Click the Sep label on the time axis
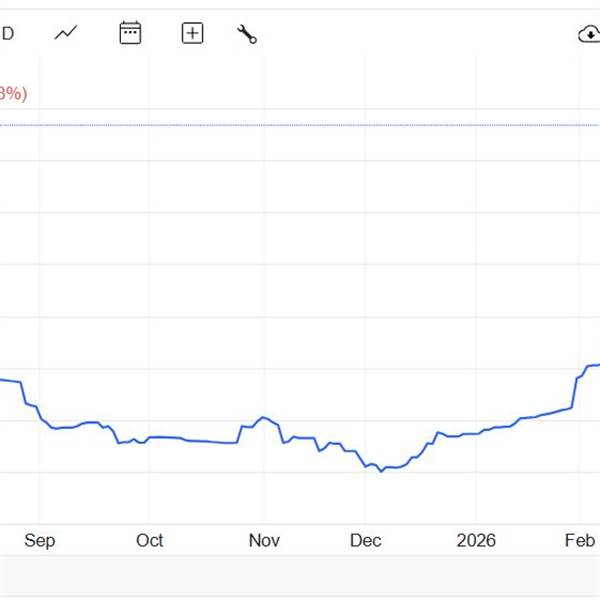 coord(39,541)
